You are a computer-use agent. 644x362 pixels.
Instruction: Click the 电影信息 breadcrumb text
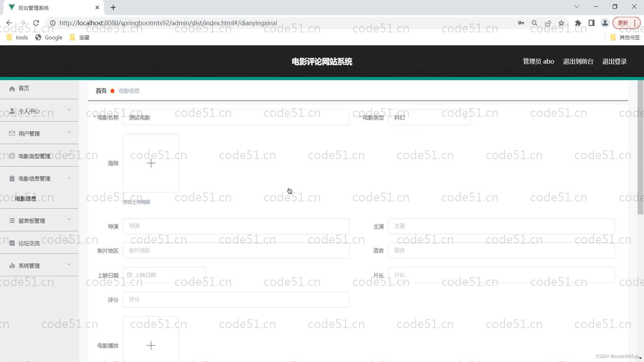click(x=129, y=90)
